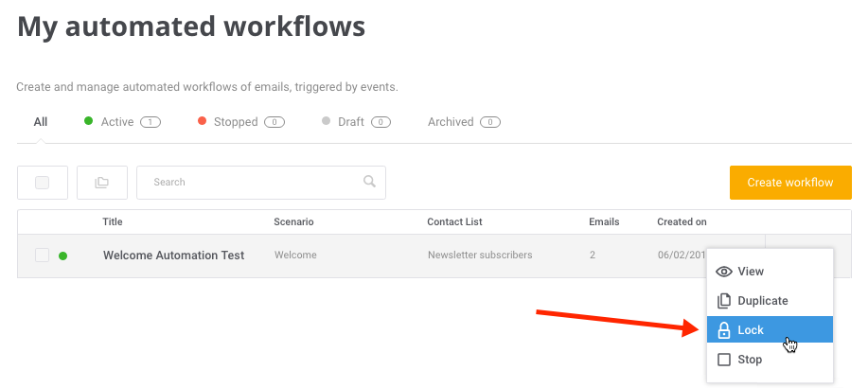The height and width of the screenshot is (388, 868).
Task: Click the duplicate pages icon
Action: (723, 301)
